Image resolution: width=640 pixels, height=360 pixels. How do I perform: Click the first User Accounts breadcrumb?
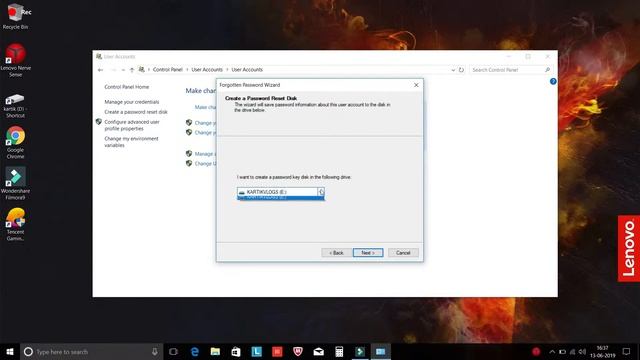point(207,70)
